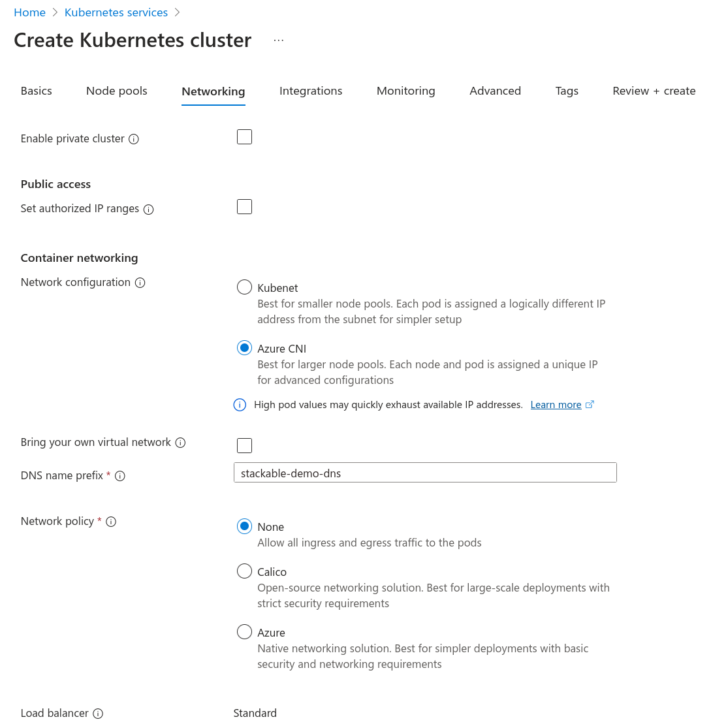Open the Review + create tab
The width and height of the screenshot is (711, 728).
pyautogui.click(x=654, y=91)
